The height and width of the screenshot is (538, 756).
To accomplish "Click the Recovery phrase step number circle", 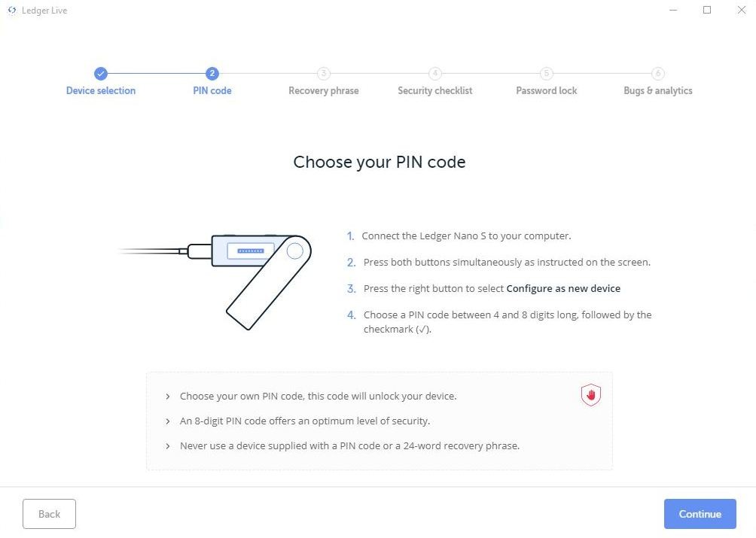I will (x=324, y=73).
